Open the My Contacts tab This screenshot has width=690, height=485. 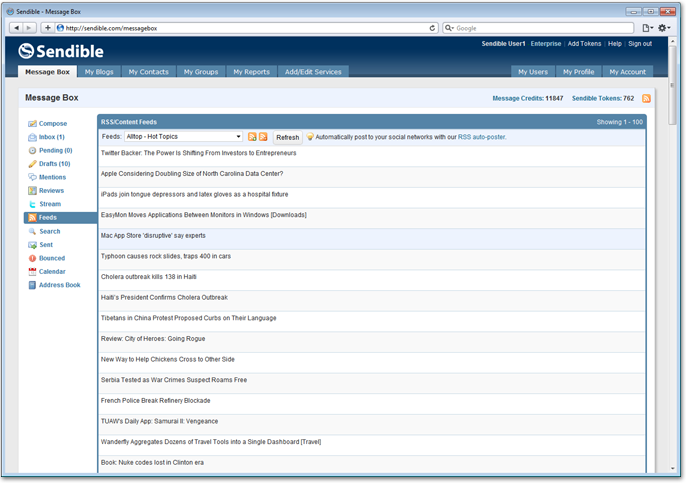148,72
